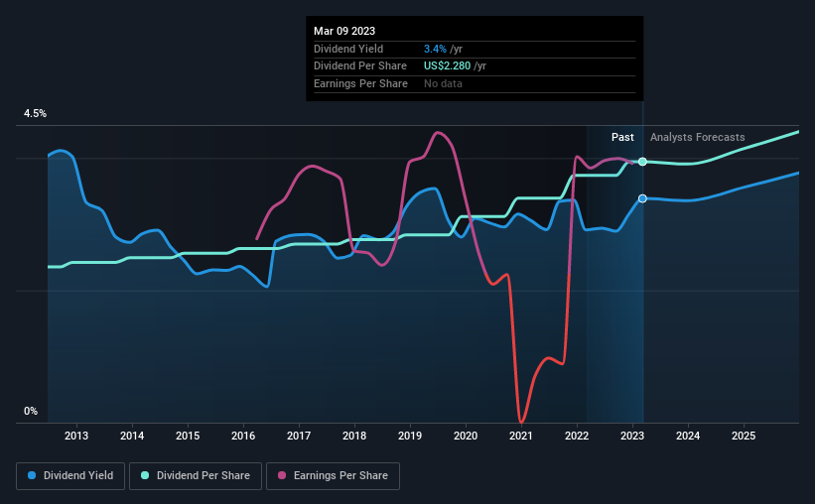The width and height of the screenshot is (815, 504).
Task: Click the 2023 x-axis label
Action: pyautogui.click(x=632, y=436)
